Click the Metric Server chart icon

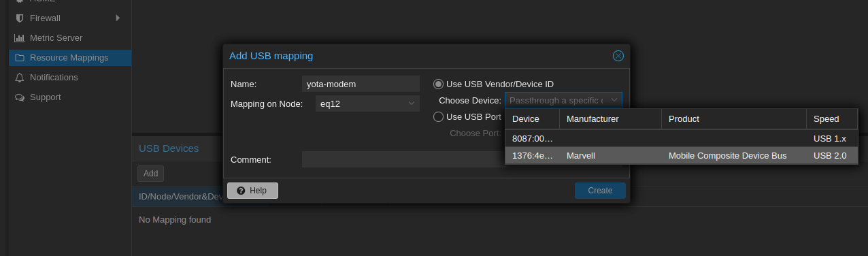(x=19, y=38)
